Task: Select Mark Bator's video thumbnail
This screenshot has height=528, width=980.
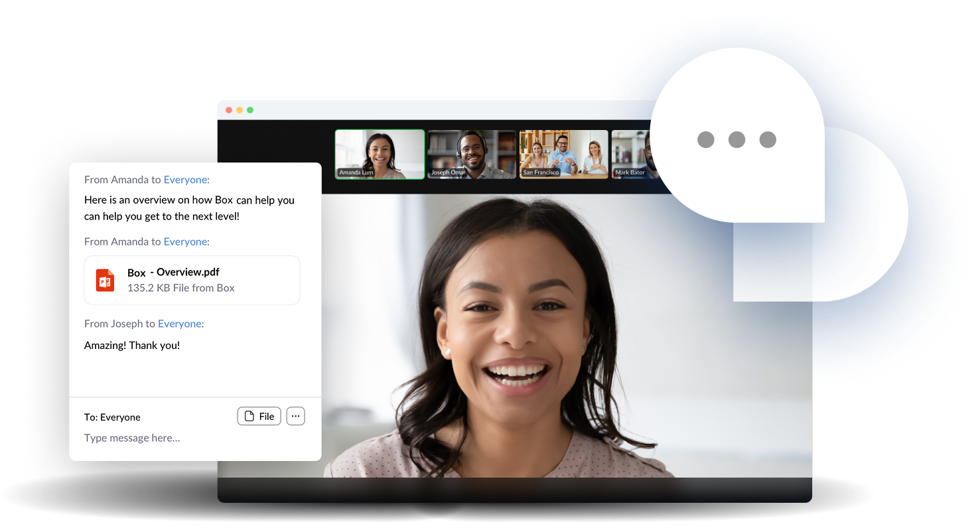Action: point(634,155)
